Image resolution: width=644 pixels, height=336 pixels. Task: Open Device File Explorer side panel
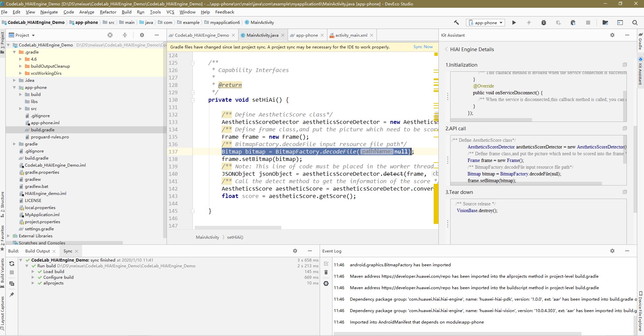(640, 311)
